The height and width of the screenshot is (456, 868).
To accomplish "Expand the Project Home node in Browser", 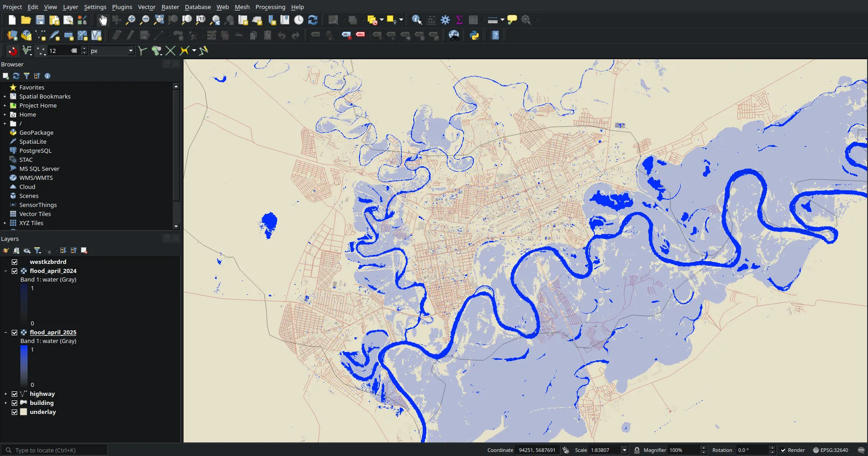I will [5, 106].
